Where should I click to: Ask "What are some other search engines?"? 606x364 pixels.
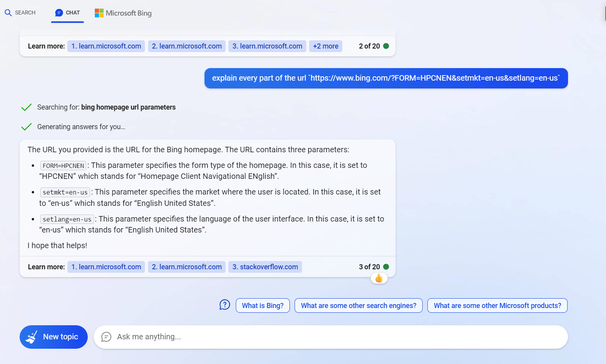pos(358,305)
